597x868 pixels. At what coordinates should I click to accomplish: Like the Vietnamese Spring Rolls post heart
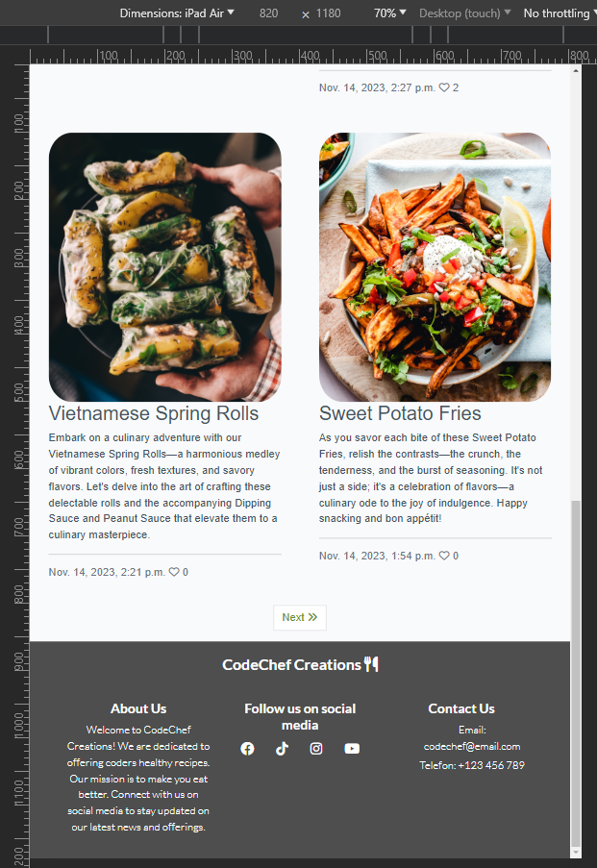click(174, 572)
